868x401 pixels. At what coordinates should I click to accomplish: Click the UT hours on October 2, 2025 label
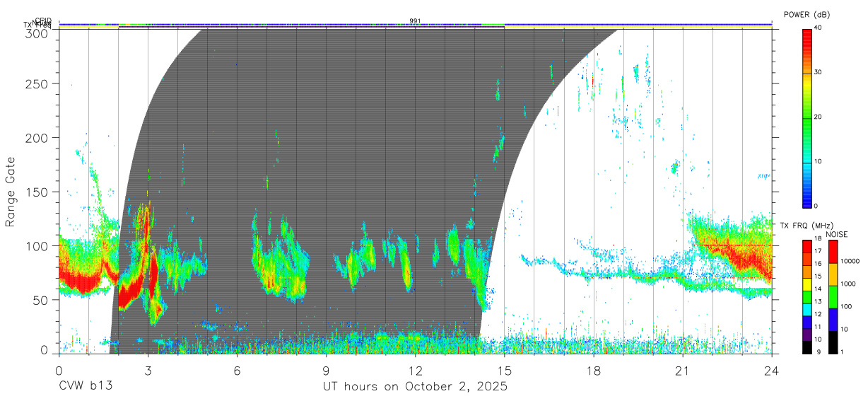[415, 386]
